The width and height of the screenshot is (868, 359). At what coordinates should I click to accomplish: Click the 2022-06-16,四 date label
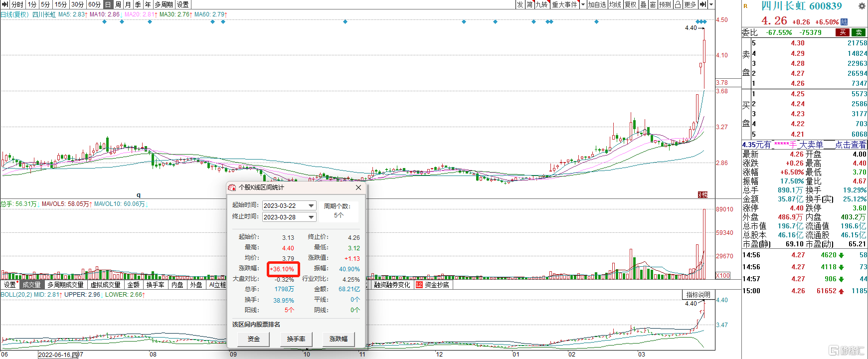click(x=58, y=355)
